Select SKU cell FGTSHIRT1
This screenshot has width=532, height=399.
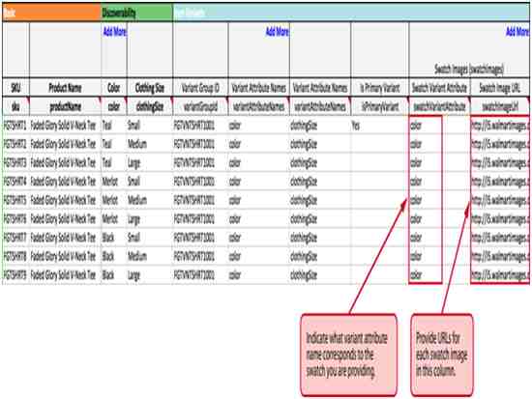point(15,126)
